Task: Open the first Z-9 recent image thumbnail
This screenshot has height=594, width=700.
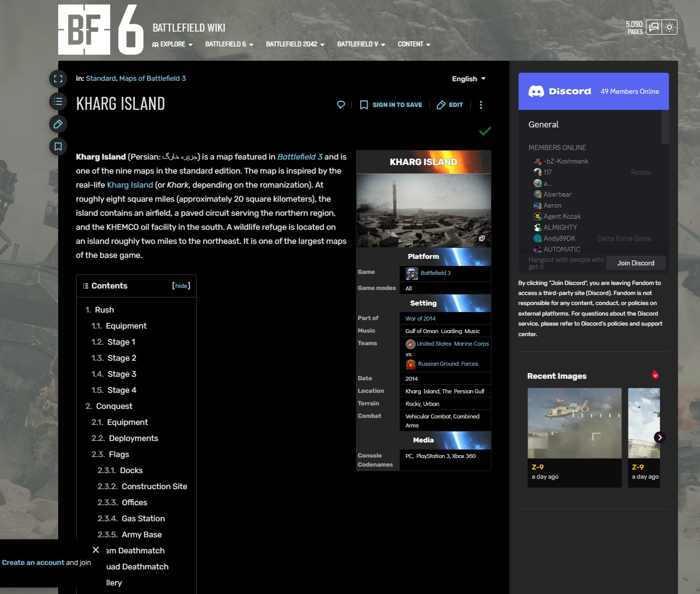Action: point(575,423)
